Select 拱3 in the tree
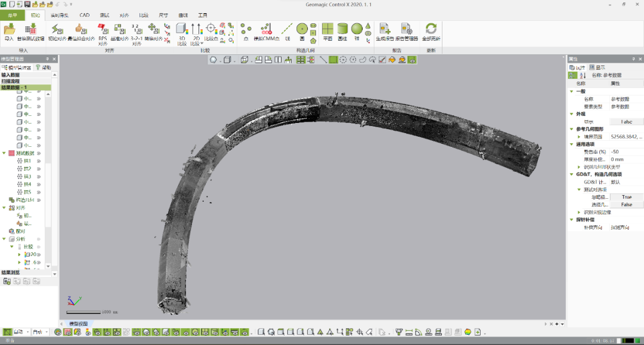The image size is (644, 345). 27,177
